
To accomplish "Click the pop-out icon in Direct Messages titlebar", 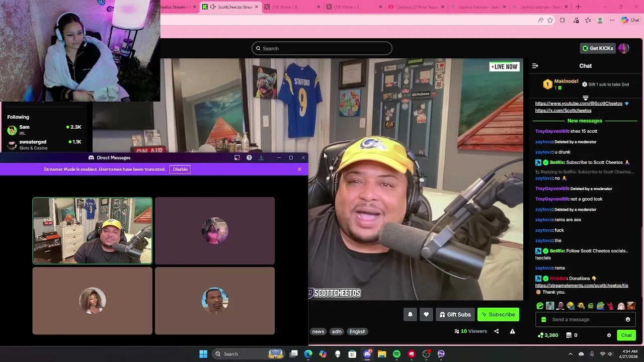I will tap(237, 158).
